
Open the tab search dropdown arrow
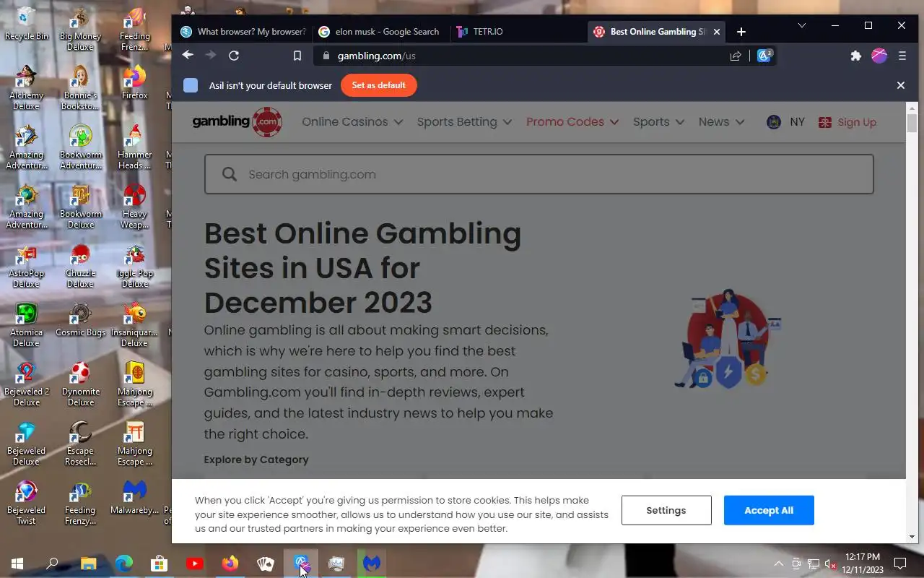pos(801,25)
